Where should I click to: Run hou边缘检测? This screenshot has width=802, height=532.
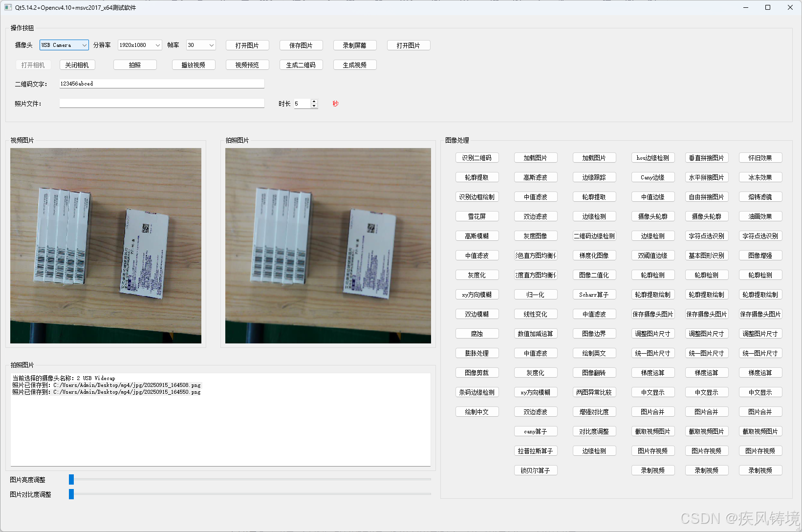tap(653, 158)
